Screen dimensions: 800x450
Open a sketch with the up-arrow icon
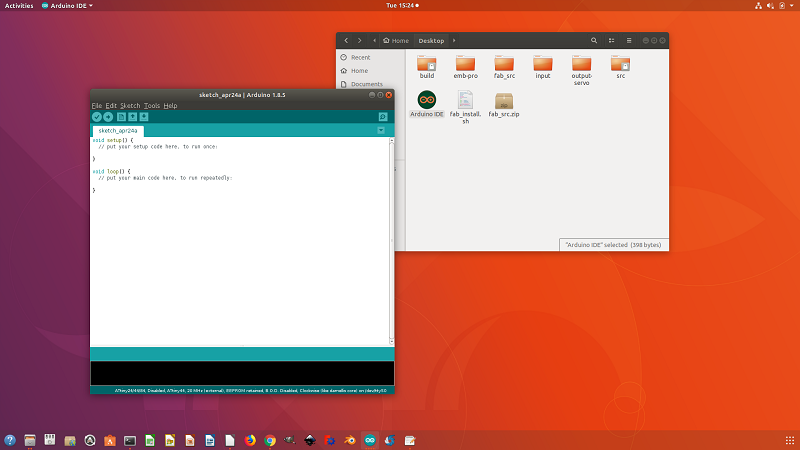(x=133, y=117)
